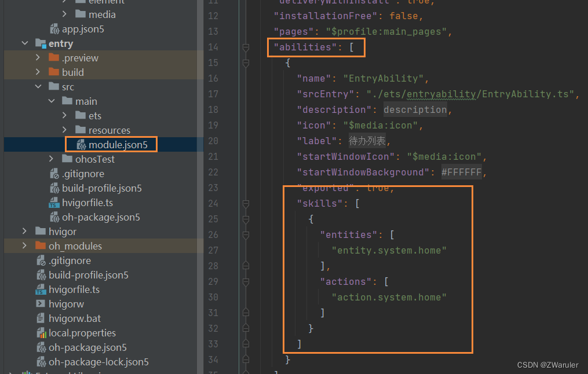
Task: Fold the skills array on line 24
Action: [246, 204]
